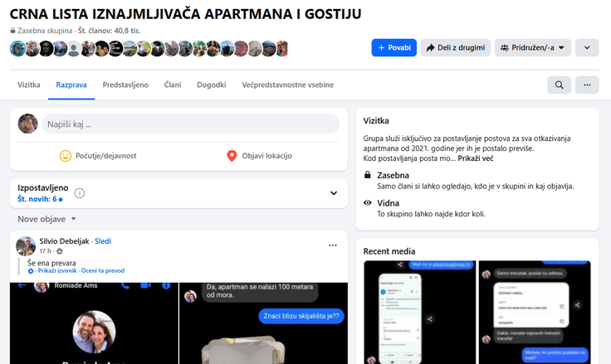Go to the Dogodki tab
The height and width of the screenshot is (364, 611).
pyautogui.click(x=212, y=85)
